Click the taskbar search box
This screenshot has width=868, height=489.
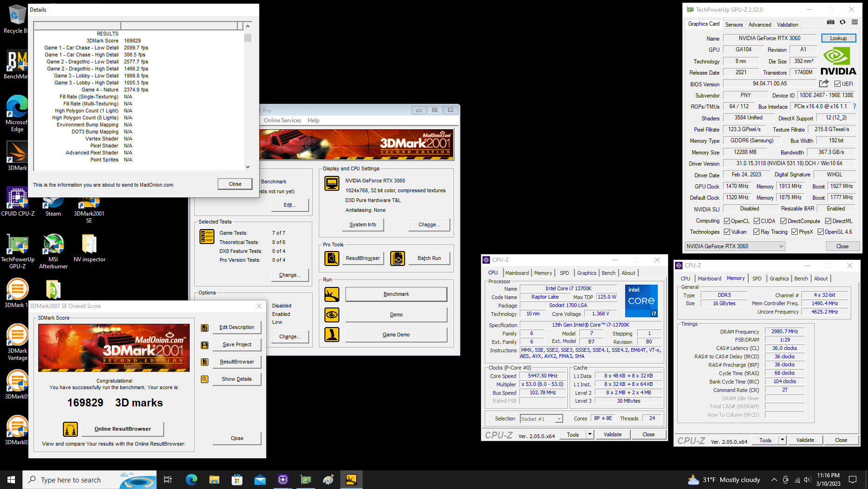click(90, 480)
